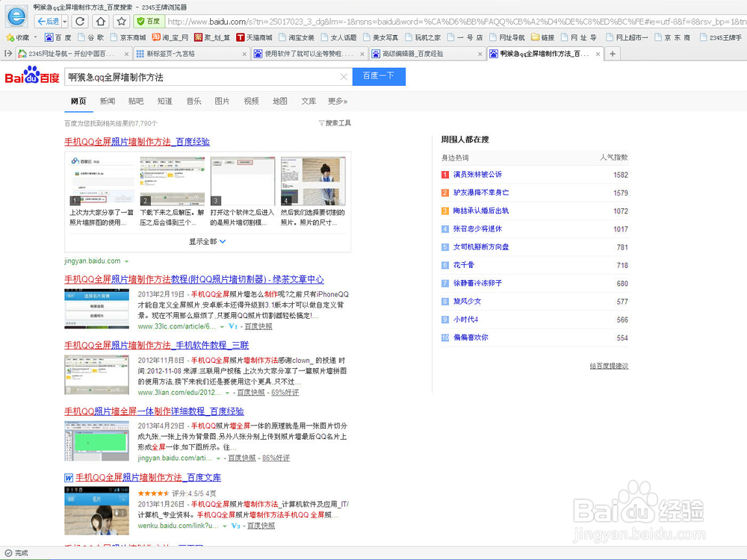Click the Baidu logo
This screenshot has width=747, height=560.
tap(32, 75)
